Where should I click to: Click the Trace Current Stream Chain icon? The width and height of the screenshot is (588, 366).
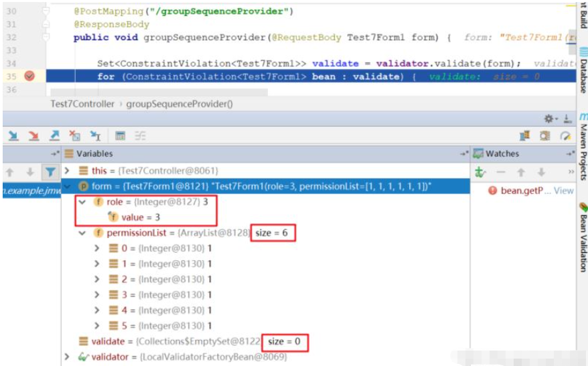tap(140, 135)
